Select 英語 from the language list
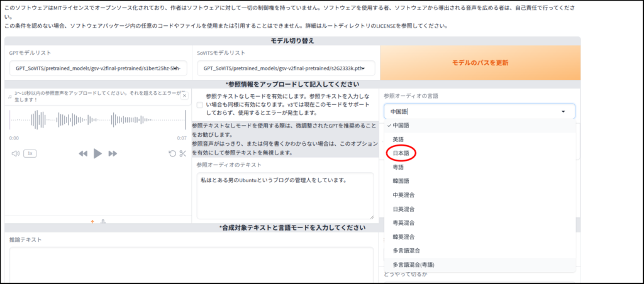This screenshot has height=284, width=644. (398, 139)
